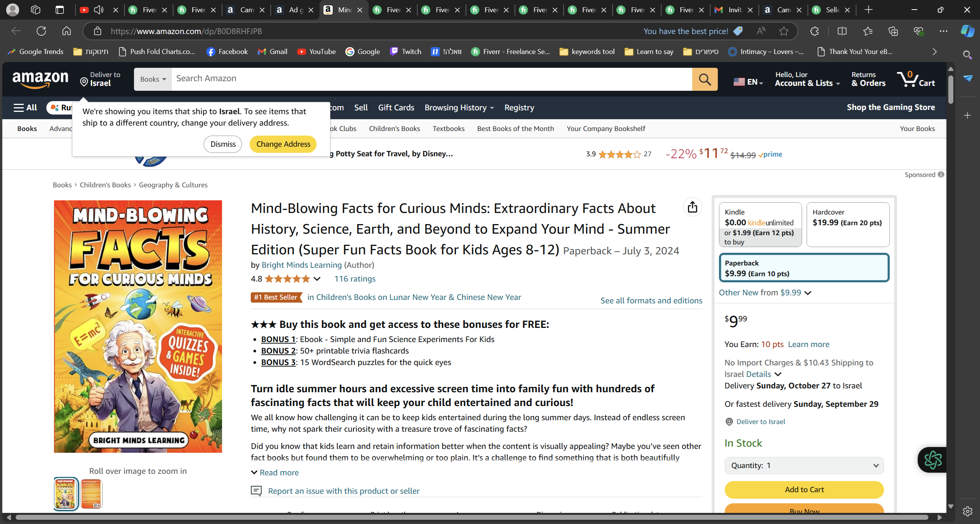Select the back cover thumbnail
The height and width of the screenshot is (524, 980).
[x=91, y=494]
